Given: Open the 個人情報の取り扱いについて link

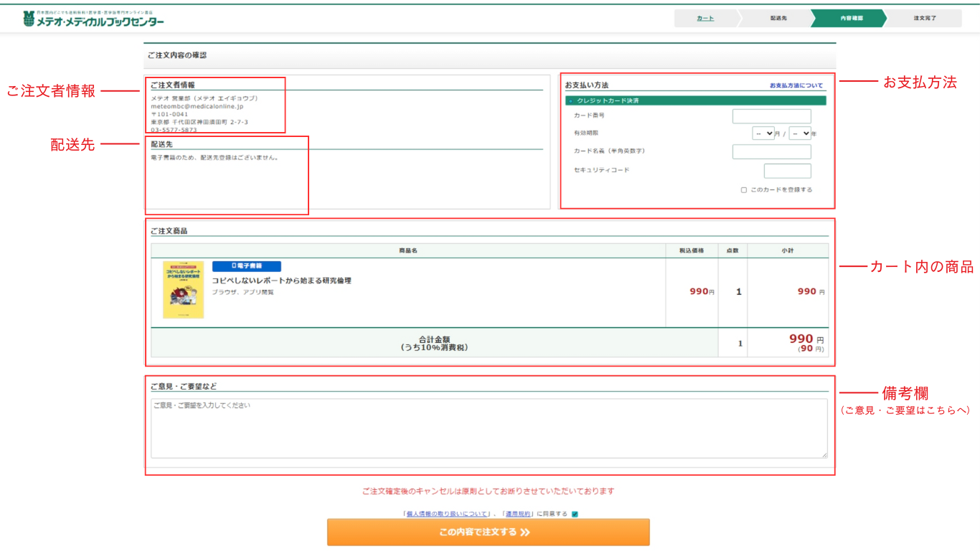Looking at the screenshot, I should click(x=448, y=514).
